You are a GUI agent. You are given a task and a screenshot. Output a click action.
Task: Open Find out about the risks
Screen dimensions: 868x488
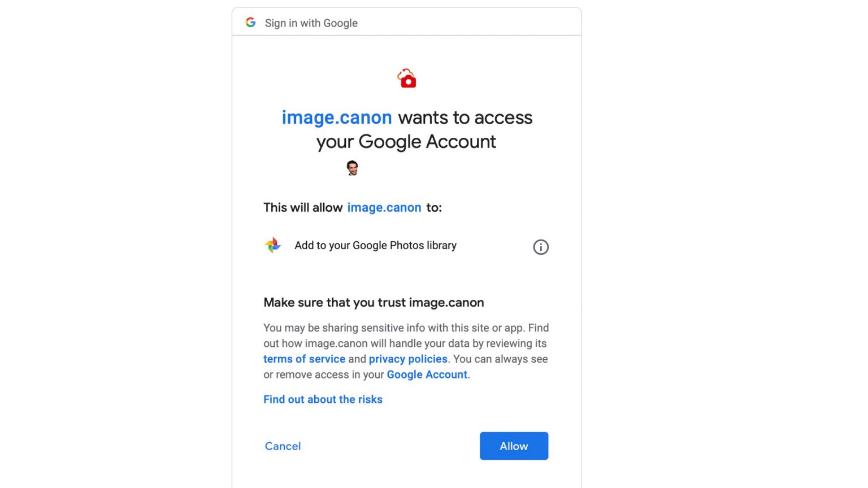323,399
